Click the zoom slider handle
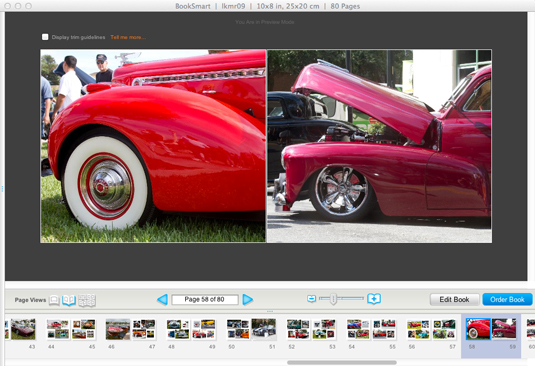Viewport: 535px width, 366px height. 333,299
